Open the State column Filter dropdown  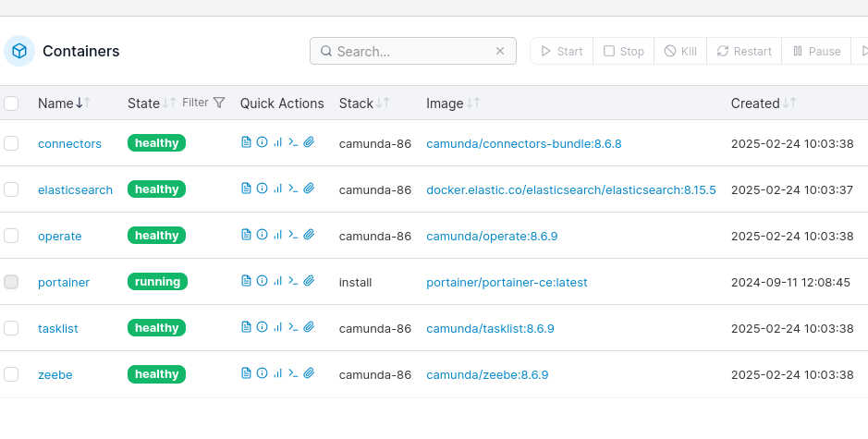(203, 103)
